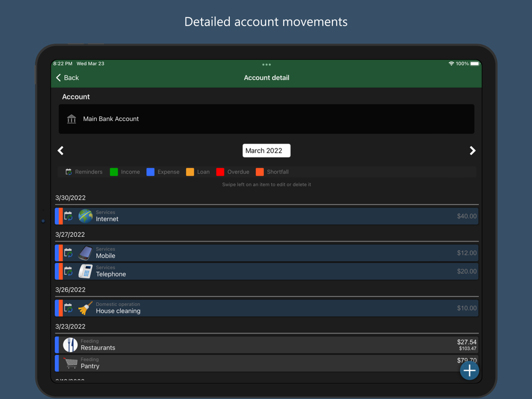Click the $27.54 Restaurants amount
The width and height of the screenshot is (532, 399).
(467, 342)
